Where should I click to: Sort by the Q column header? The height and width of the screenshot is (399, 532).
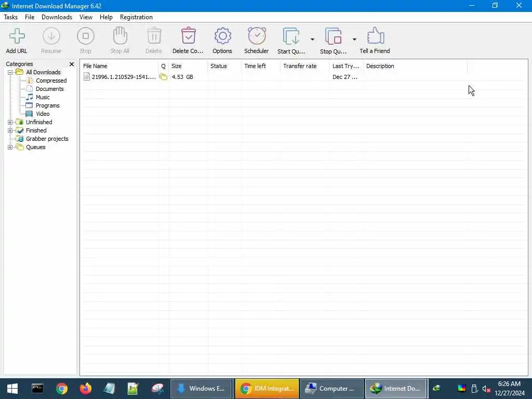click(x=164, y=66)
